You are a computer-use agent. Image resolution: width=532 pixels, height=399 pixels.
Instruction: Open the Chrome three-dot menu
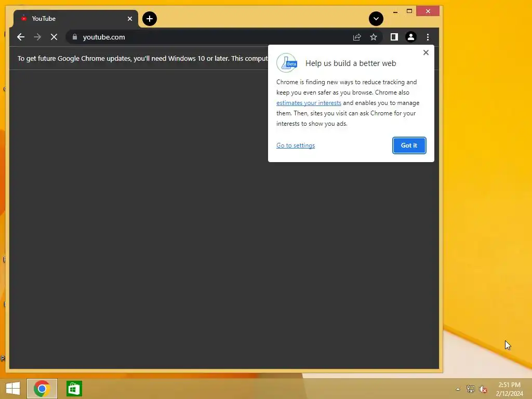click(x=428, y=37)
